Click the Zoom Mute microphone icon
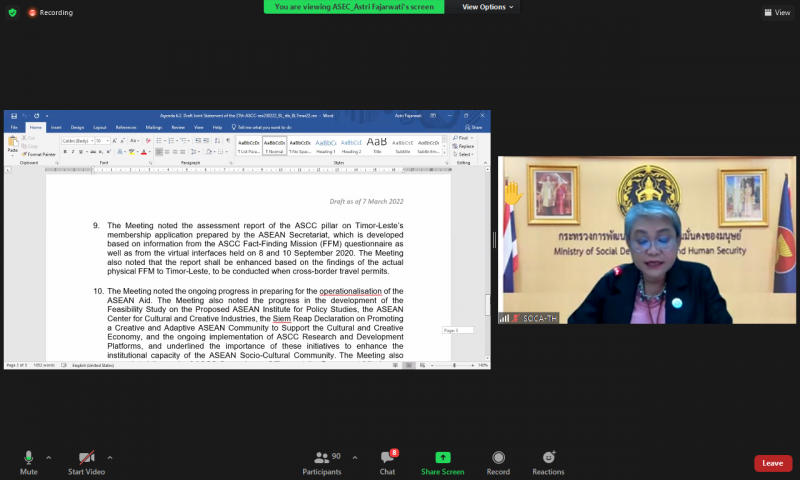This screenshot has width=800, height=480. [x=29, y=457]
